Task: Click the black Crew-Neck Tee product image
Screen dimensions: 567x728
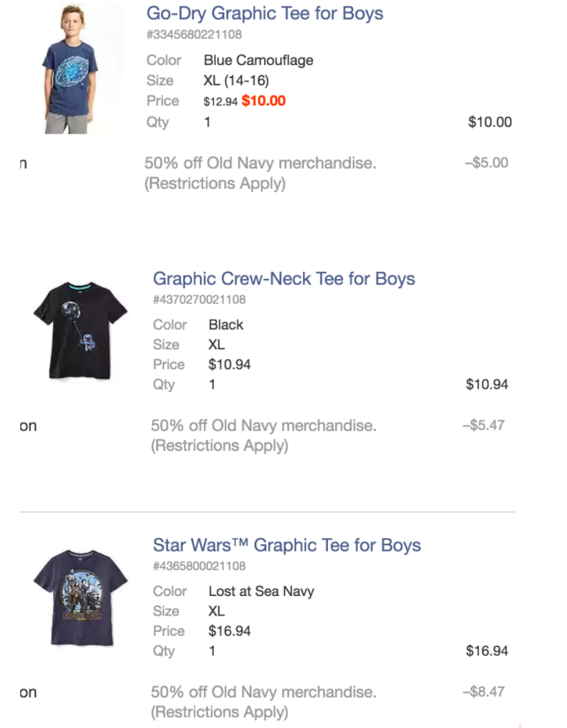Action: coord(80,330)
